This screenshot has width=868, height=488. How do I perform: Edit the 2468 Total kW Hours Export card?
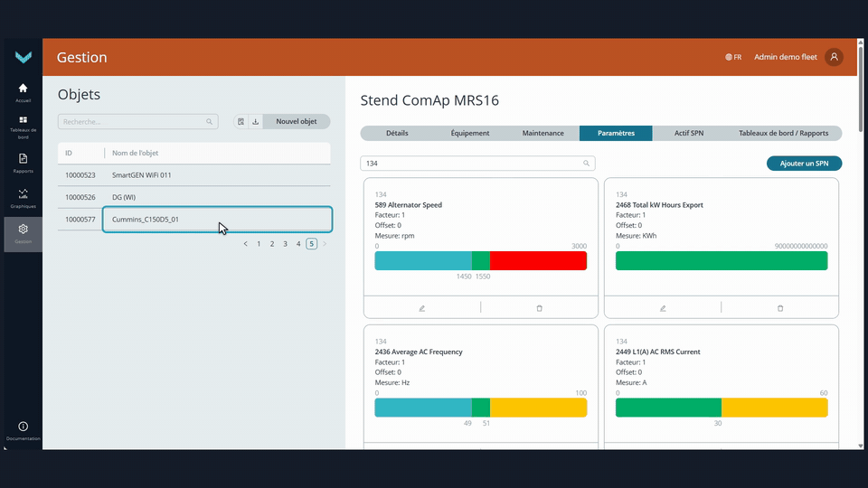(663, 308)
